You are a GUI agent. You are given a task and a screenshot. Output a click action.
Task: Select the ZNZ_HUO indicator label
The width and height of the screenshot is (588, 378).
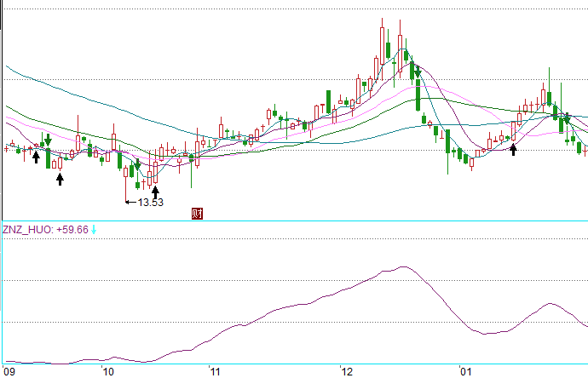tap(28, 230)
